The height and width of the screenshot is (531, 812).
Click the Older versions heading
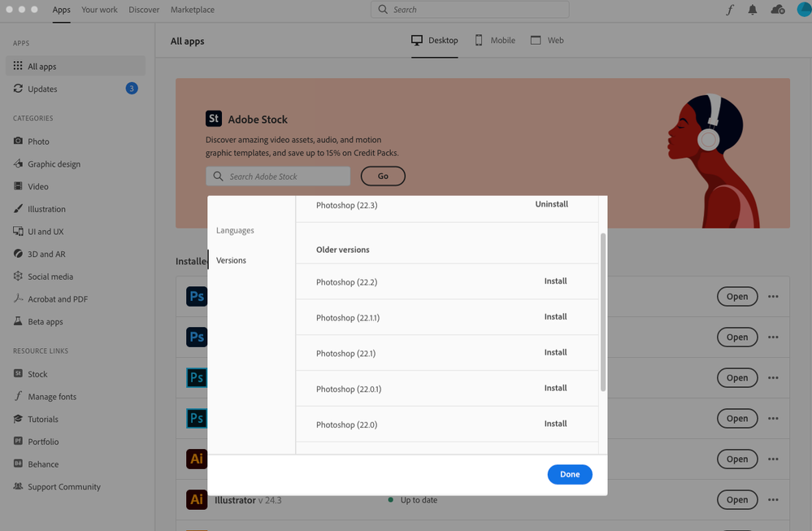[x=343, y=250]
